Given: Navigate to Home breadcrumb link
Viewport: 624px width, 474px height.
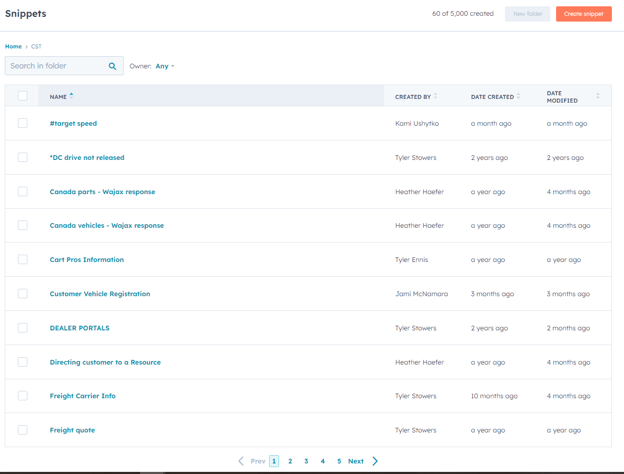Looking at the screenshot, I should pyautogui.click(x=13, y=47).
